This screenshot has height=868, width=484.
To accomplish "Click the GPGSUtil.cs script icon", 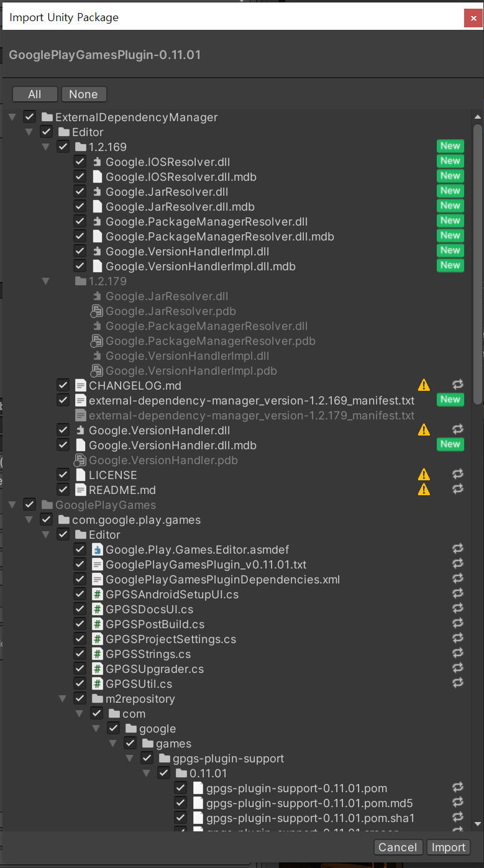I will (97, 684).
